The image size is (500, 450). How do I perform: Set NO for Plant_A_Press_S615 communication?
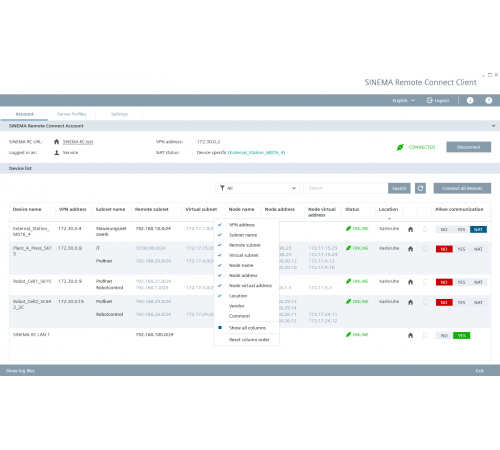coord(444,249)
